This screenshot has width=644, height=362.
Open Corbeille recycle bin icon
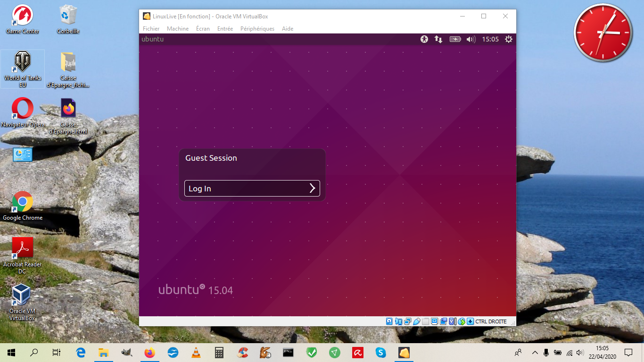coord(68,19)
